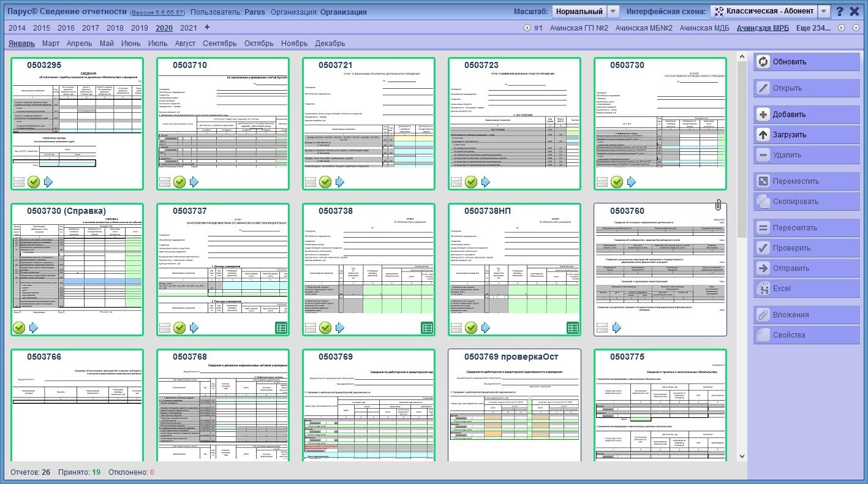This screenshot has height=484, width=868.
Task: Click the gray status boxes on report 0503760
Action: (602, 328)
